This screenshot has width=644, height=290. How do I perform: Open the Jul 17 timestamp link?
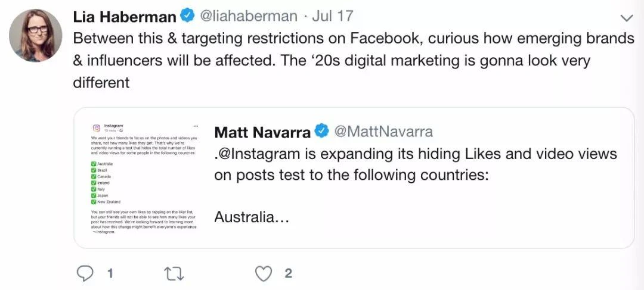(332, 17)
